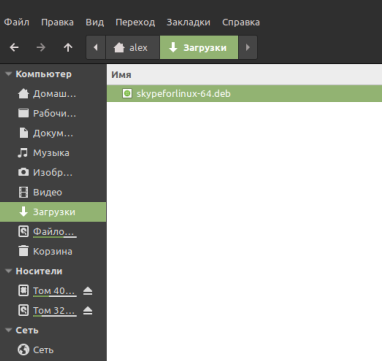
Task: Click the Загрузки path bar button
Action: (x=199, y=47)
